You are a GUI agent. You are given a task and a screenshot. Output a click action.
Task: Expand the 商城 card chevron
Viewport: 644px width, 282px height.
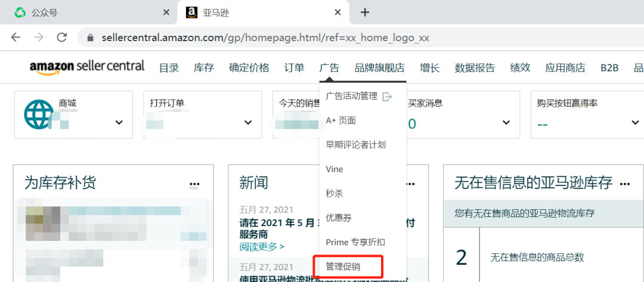pos(119,122)
